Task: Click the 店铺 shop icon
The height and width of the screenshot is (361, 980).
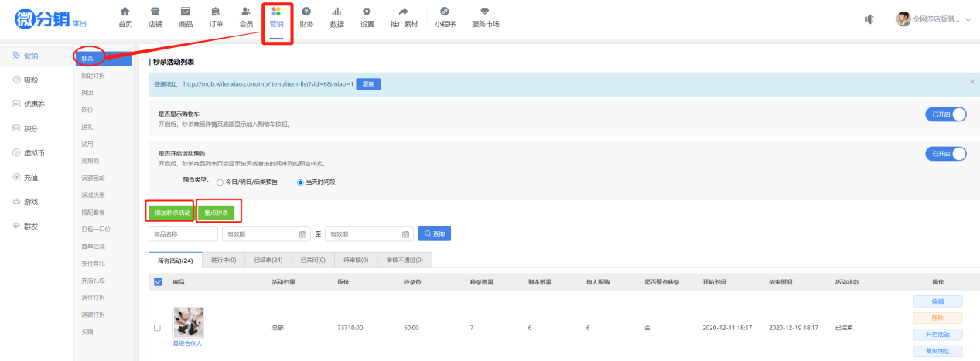Action: [x=155, y=12]
